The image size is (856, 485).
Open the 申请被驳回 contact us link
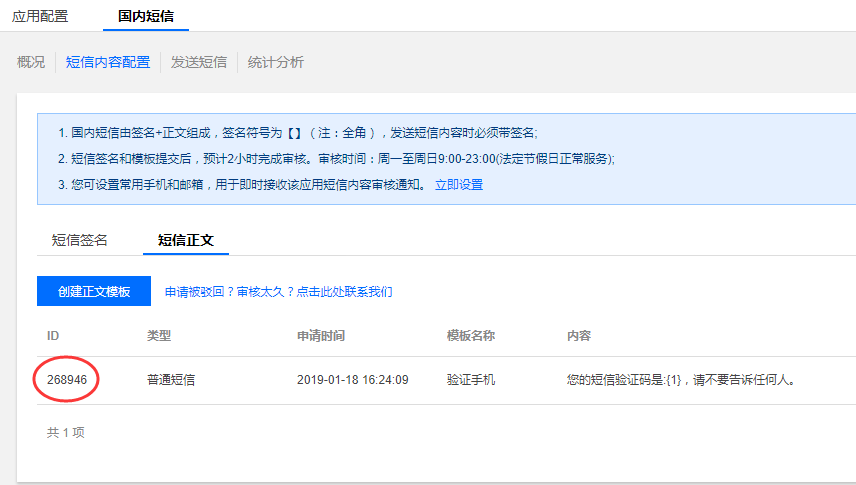point(278,292)
